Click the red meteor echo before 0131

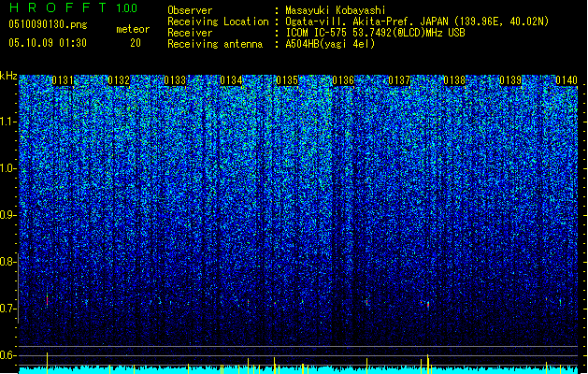[48, 300]
